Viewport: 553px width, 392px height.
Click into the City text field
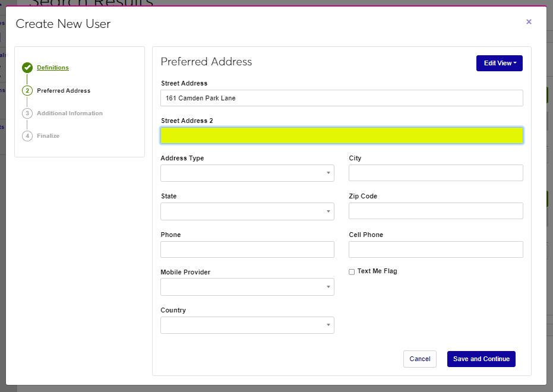[435, 173]
